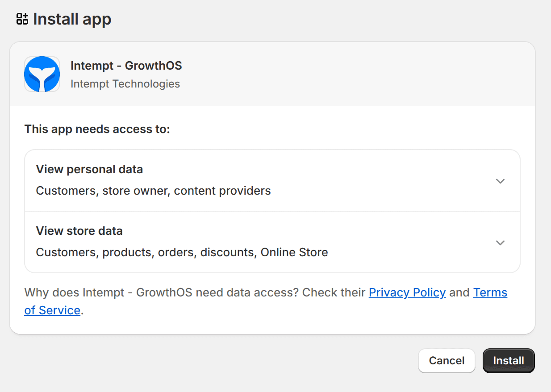Click the "This app needs access to:" text
This screenshot has width=551, height=392.
tap(97, 129)
